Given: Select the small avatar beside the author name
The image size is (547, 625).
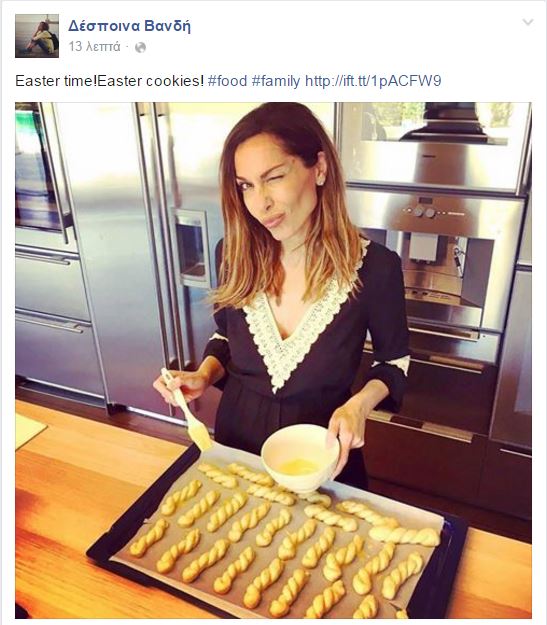Looking at the screenshot, I should pos(37,36).
